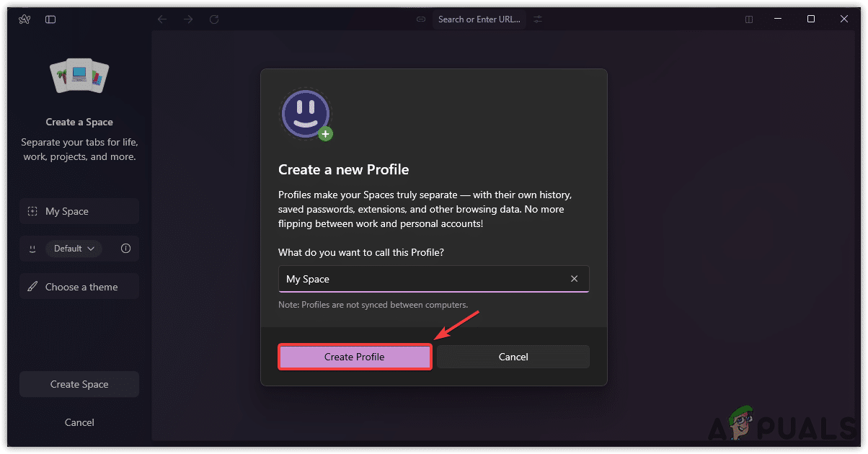Reload page with the refresh icon
This screenshot has height=454, width=868.
(x=214, y=19)
